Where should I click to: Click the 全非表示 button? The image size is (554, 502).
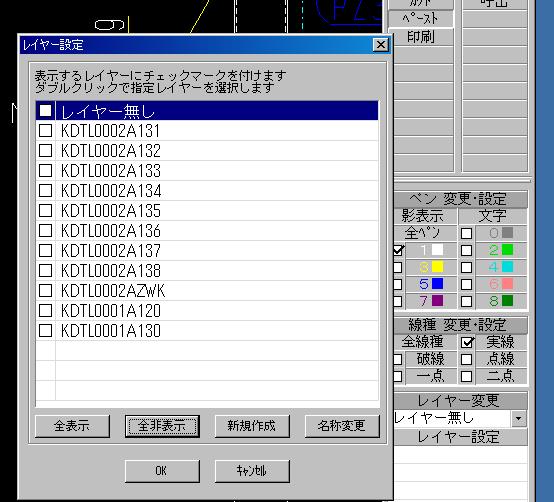(x=162, y=426)
